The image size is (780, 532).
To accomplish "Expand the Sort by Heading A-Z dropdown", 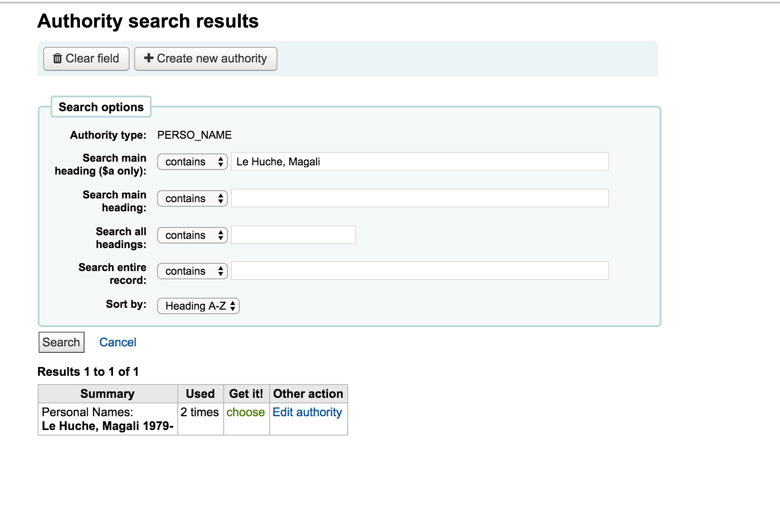I will pos(198,306).
